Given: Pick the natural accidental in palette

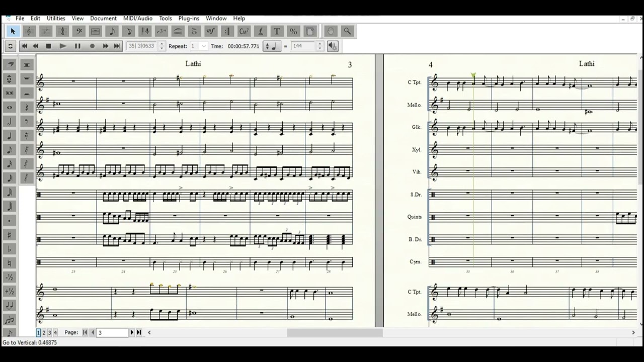Looking at the screenshot, I should click(10, 263).
